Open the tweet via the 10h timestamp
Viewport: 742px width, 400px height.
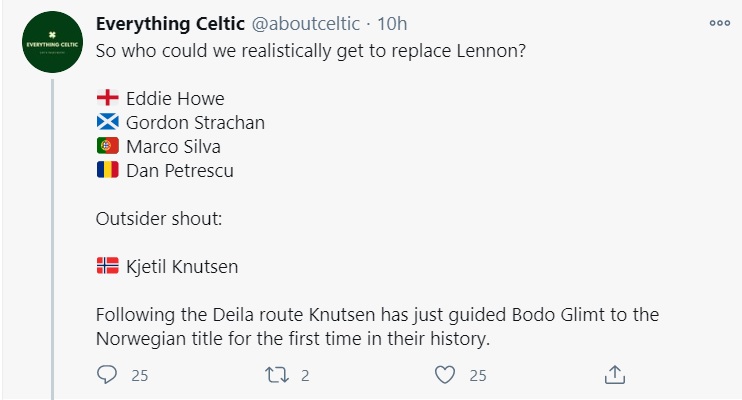[x=391, y=24]
